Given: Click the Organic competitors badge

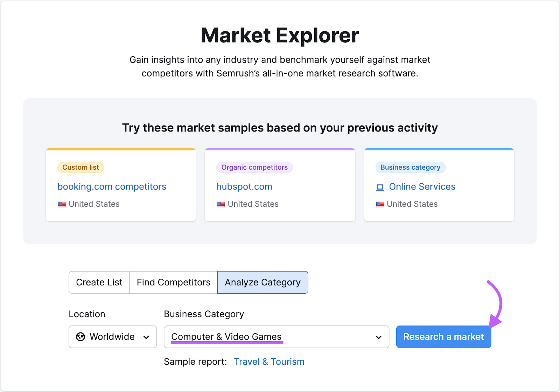Looking at the screenshot, I should pos(254,167).
